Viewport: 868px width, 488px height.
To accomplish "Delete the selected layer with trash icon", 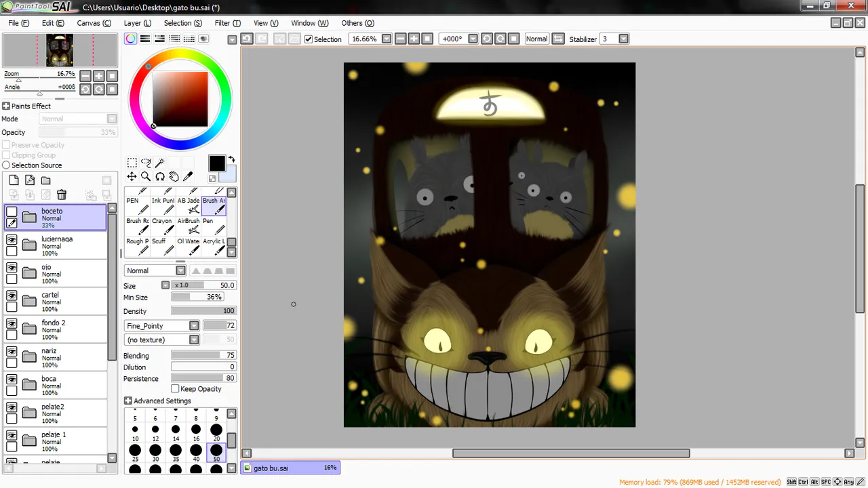I will (62, 195).
